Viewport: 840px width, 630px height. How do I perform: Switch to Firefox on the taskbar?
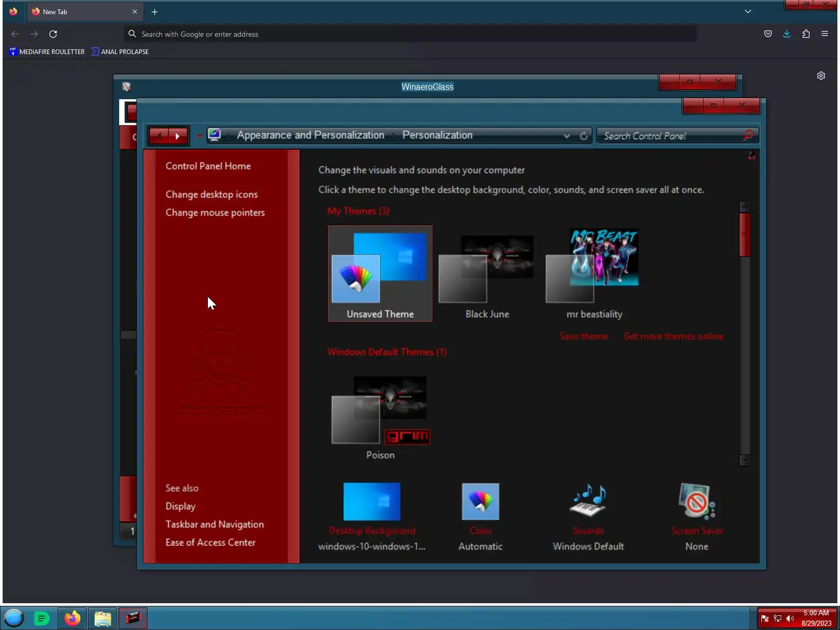click(x=72, y=618)
